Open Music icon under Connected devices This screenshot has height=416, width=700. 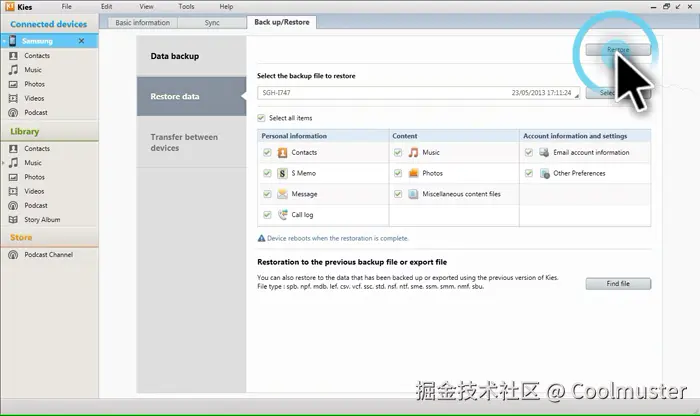13,70
